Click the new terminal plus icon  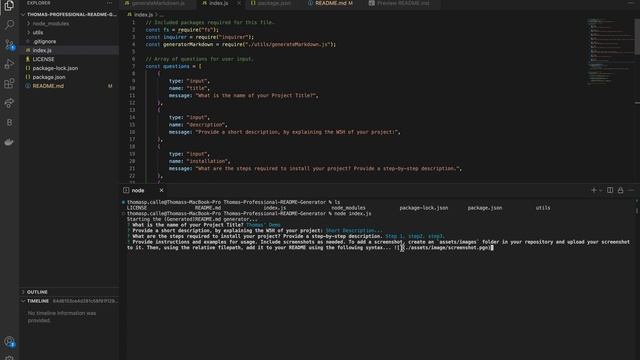[593, 190]
